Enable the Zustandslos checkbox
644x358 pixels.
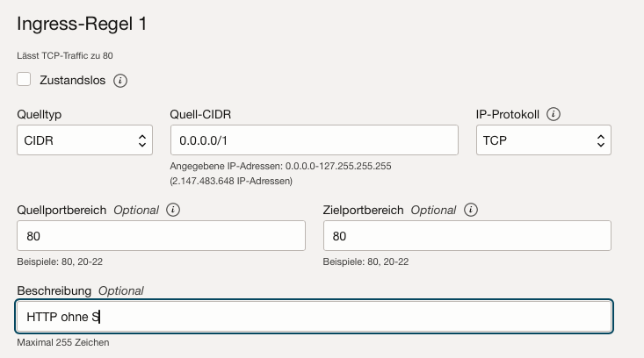pos(24,80)
